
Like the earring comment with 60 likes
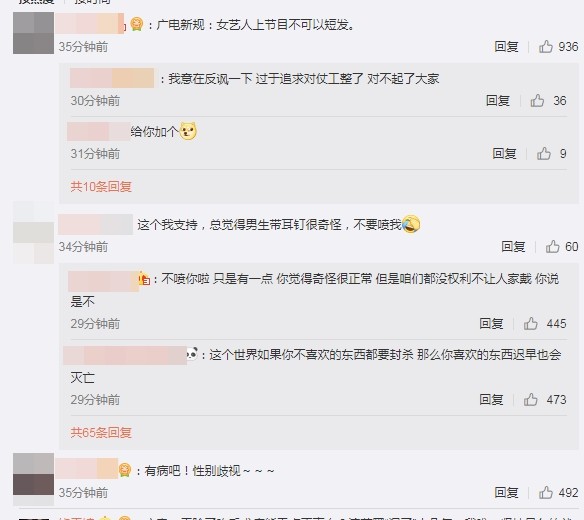pos(553,247)
